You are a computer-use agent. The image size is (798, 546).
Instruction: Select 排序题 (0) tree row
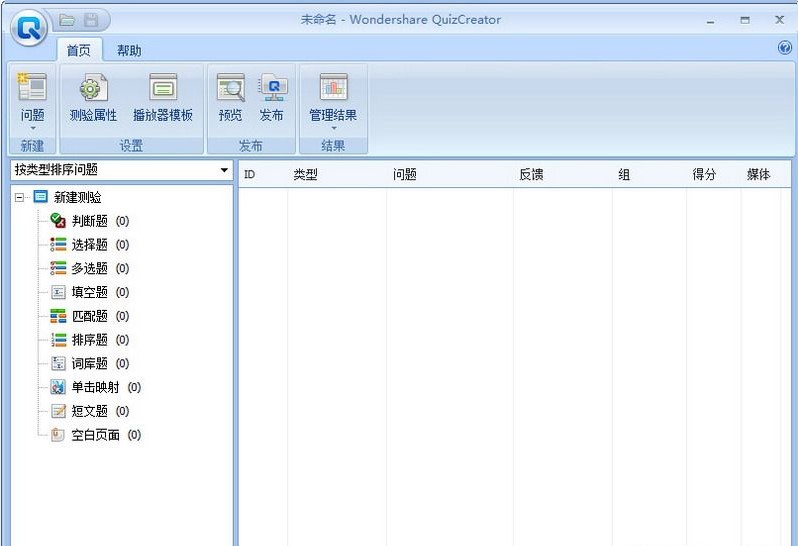[90, 339]
